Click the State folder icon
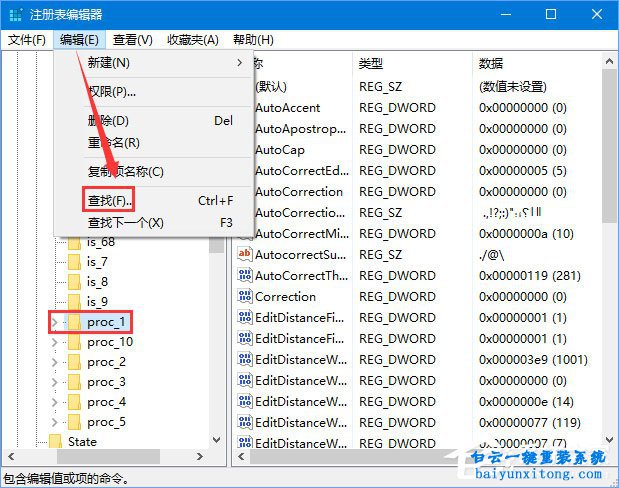The image size is (619, 488). [x=55, y=441]
